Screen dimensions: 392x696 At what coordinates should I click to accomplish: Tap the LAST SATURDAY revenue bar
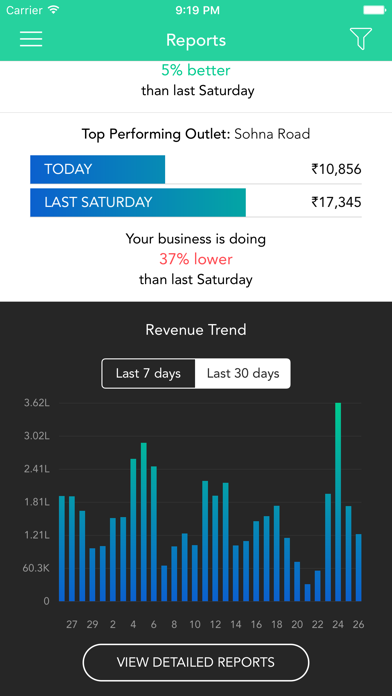pos(138,202)
